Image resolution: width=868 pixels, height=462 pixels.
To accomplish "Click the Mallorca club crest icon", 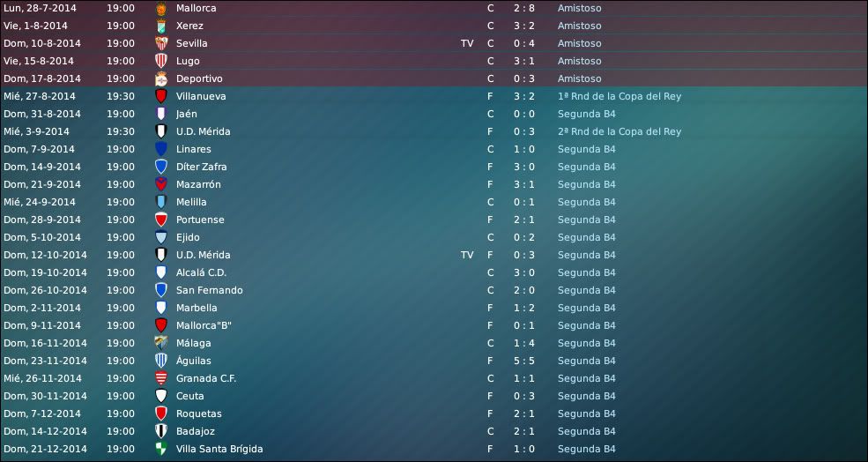I will pos(161,8).
